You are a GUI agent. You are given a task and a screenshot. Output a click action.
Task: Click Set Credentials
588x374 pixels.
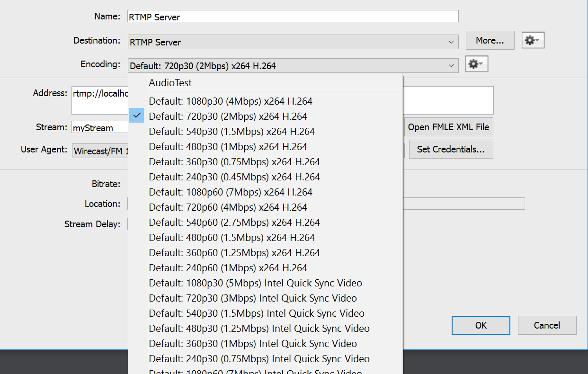tap(451, 149)
